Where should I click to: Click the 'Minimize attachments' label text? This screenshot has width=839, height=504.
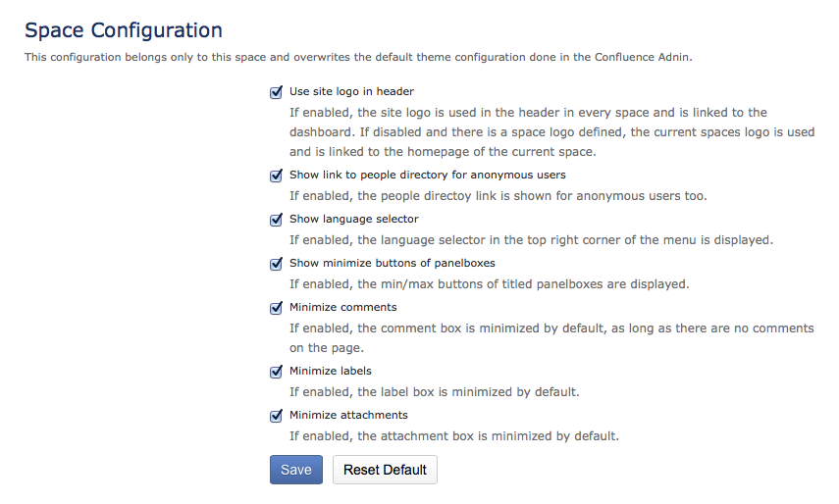click(x=348, y=416)
